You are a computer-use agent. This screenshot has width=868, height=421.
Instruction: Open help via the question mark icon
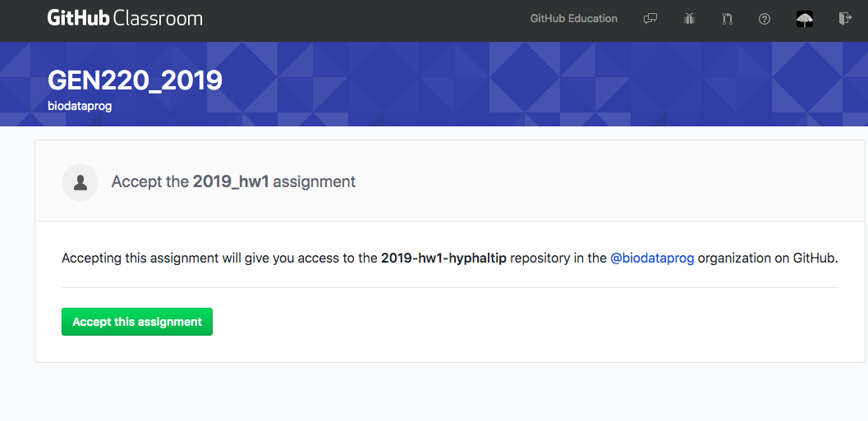(765, 18)
